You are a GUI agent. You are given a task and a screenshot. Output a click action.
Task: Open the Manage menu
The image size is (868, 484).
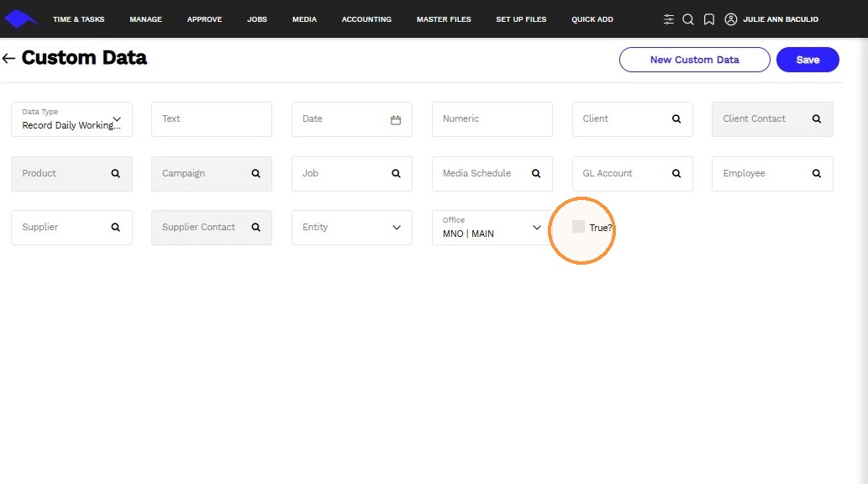pyautogui.click(x=145, y=19)
